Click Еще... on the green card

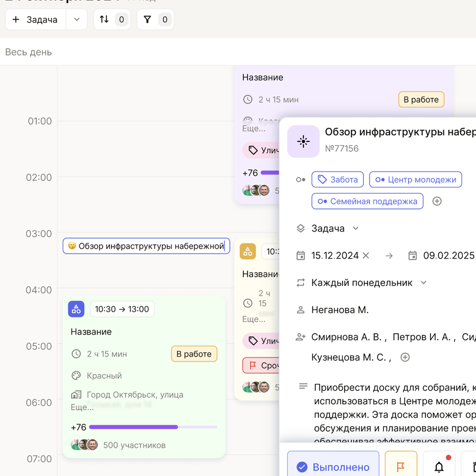click(82, 407)
